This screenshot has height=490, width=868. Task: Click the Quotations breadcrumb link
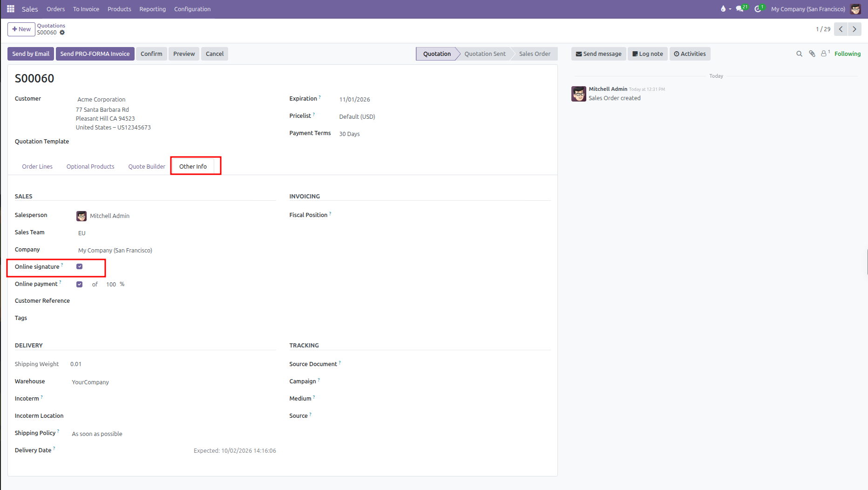tap(51, 26)
